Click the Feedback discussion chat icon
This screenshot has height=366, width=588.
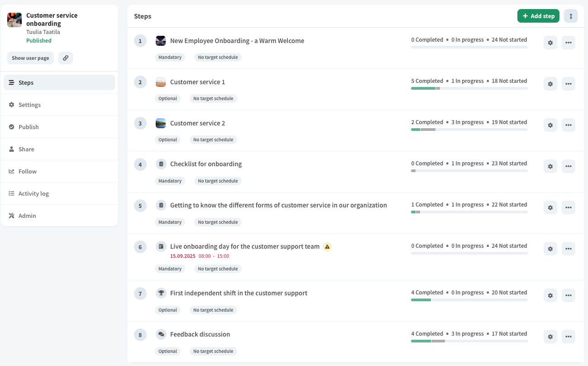tap(161, 334)
